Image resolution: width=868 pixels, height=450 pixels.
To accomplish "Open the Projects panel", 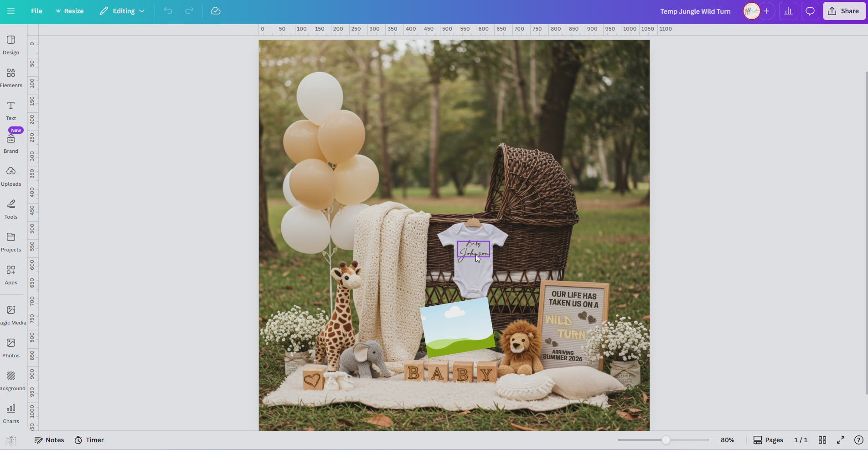I will (x=10, y=241).
